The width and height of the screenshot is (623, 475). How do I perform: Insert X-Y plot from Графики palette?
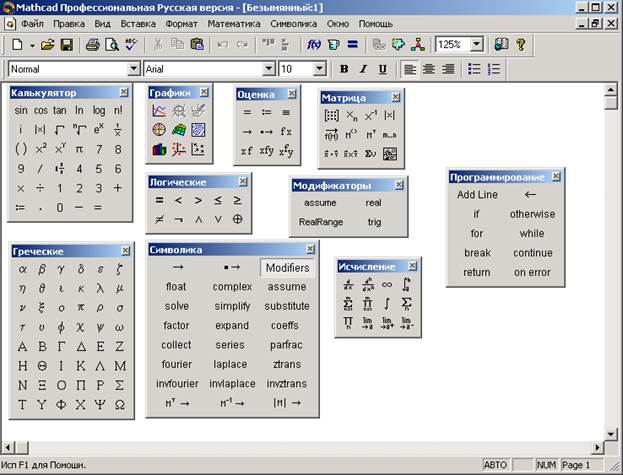(x=159, y=111)
